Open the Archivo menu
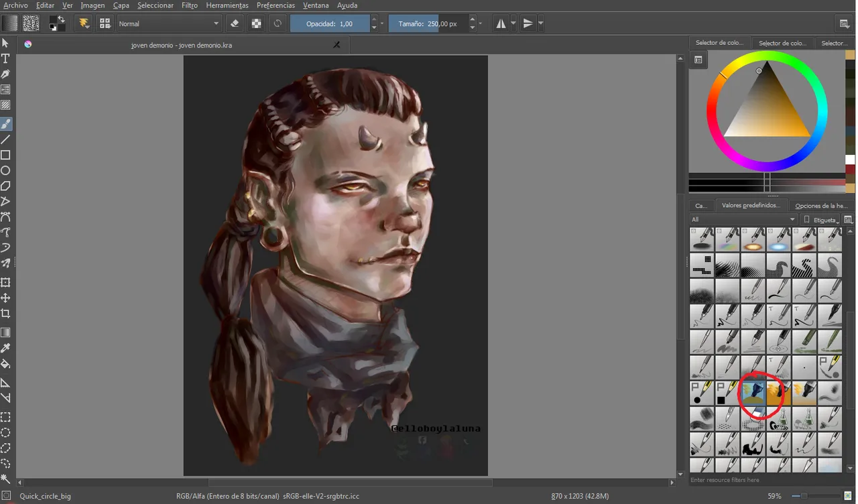Viewport: 858px width, 504px height. pos(16,5)
